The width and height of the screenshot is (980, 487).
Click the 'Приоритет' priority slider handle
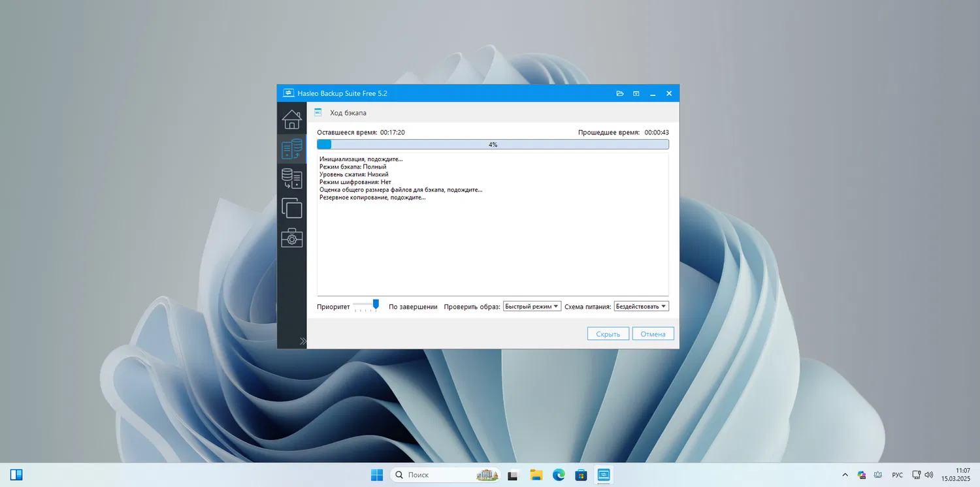376,304
